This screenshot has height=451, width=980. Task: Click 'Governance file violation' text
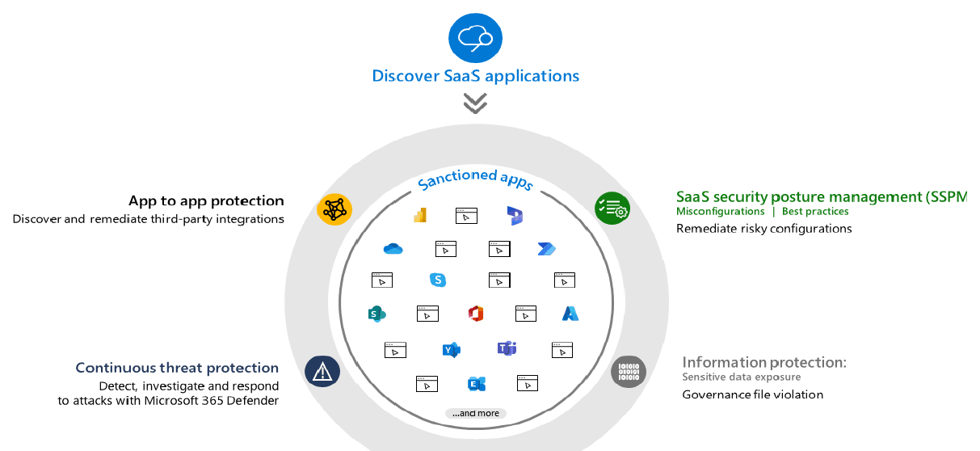tap(753, 394)
